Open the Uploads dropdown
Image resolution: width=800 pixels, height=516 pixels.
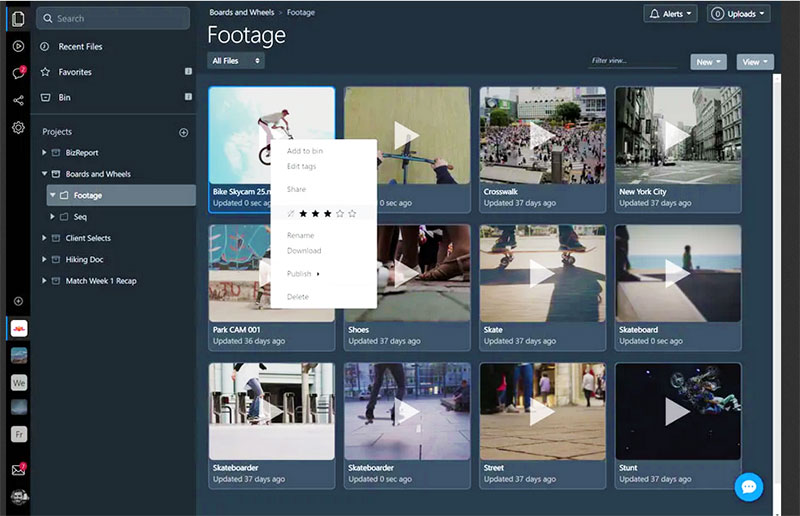[x=738, y=14]
